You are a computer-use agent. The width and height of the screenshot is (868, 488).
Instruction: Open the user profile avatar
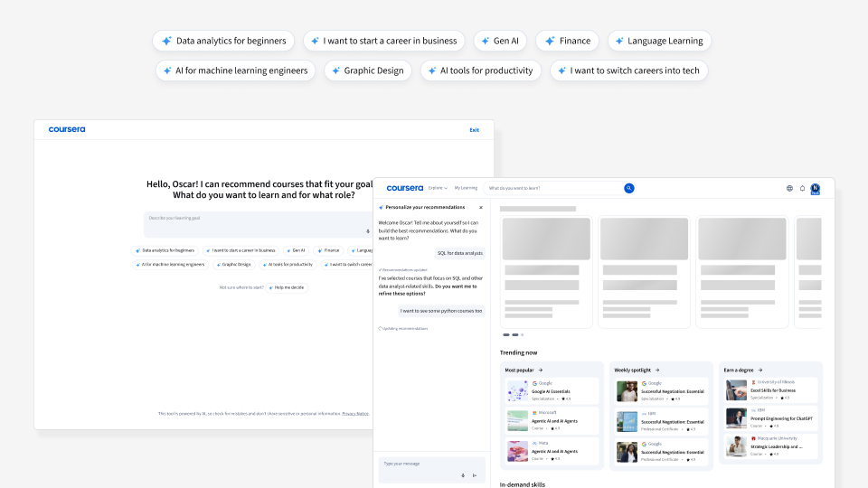pyautogui.click(x=816, y=189)
